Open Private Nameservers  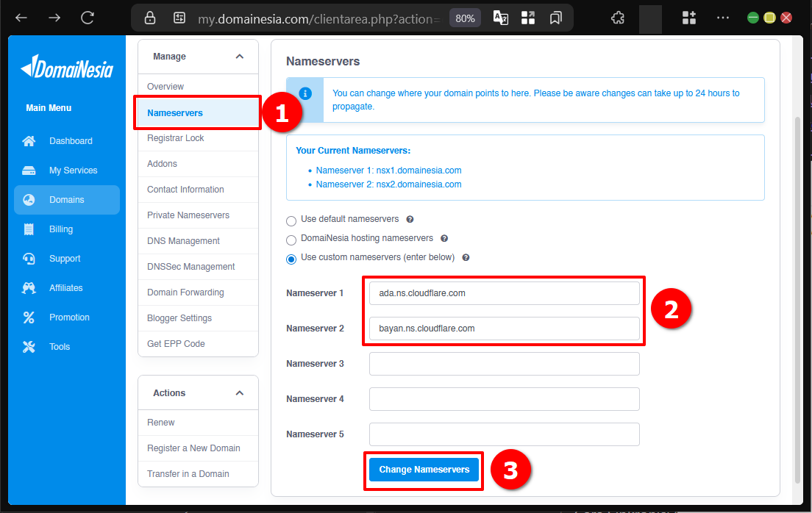tap(198, 215)
